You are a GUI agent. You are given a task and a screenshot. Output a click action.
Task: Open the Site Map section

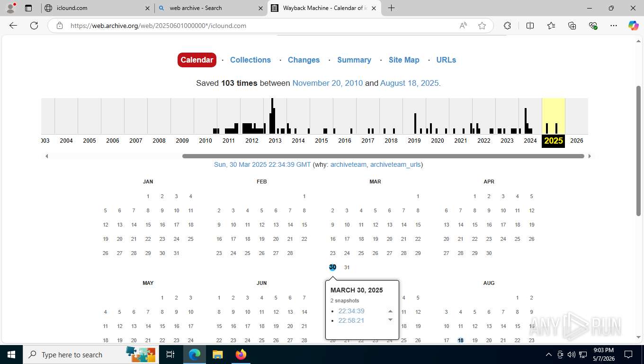tap(404, 60)
